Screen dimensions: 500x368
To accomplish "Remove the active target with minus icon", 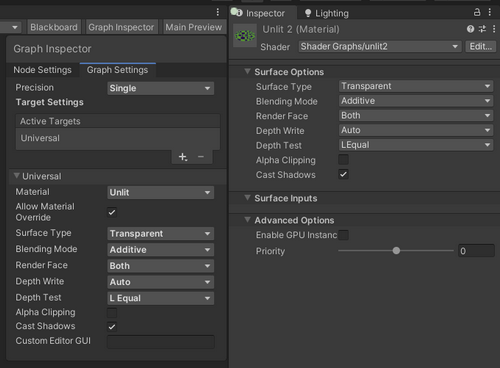I will tap(201, 157).
